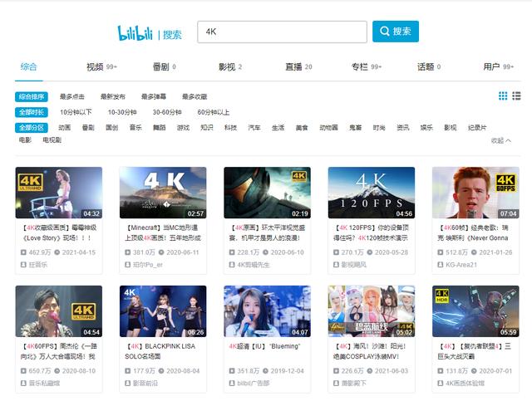
Task: Click the bilibili logo
Action: [136, 32]
